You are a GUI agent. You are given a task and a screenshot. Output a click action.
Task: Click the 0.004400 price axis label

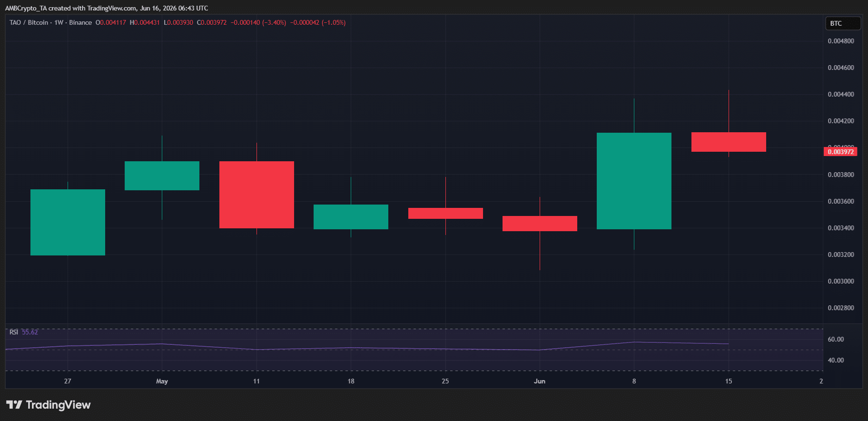[841, 94]
